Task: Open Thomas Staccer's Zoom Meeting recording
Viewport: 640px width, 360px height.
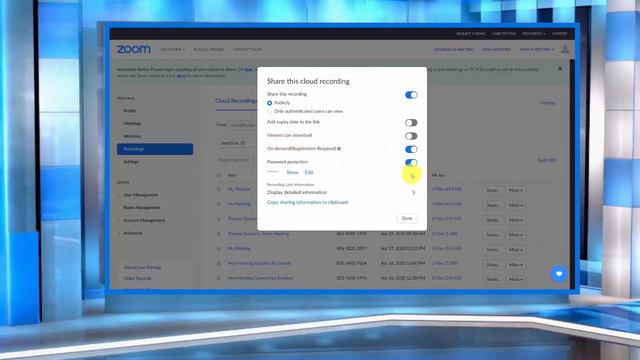Action: coord(258,234)
